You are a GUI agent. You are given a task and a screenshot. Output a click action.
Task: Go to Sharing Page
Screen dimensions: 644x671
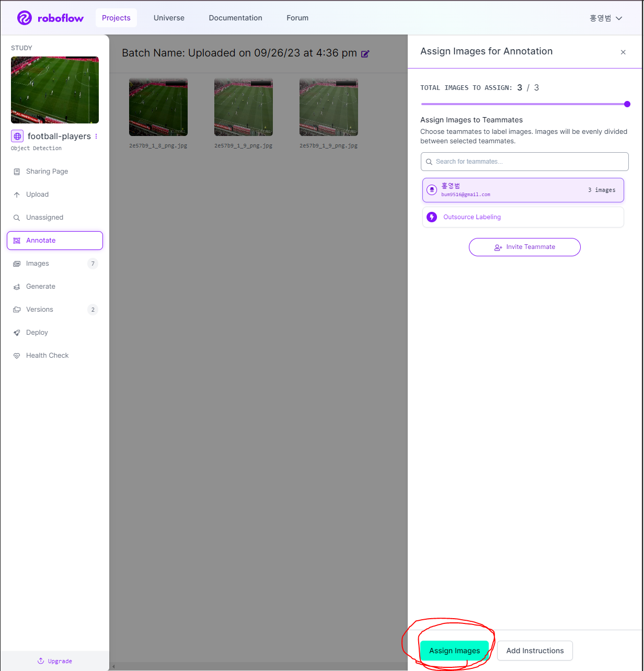tap(55, 172)
